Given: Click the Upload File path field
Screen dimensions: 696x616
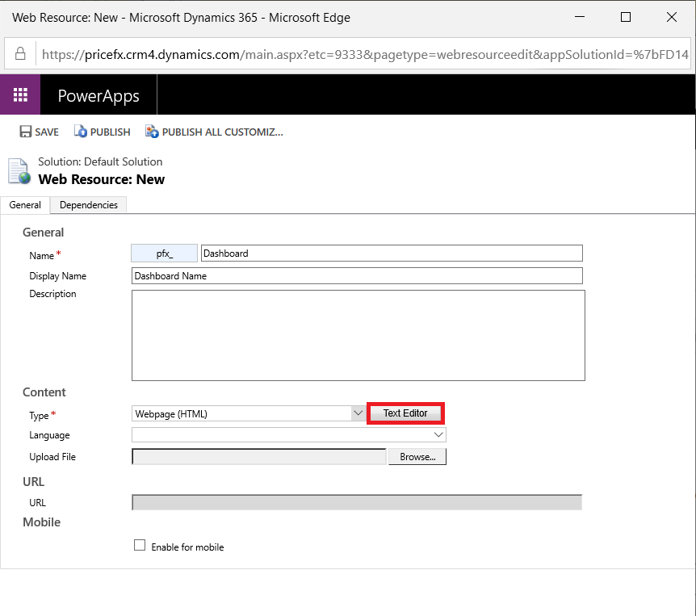Looking at the screenshot, I should pyautogui.click(x=258, y=457).
